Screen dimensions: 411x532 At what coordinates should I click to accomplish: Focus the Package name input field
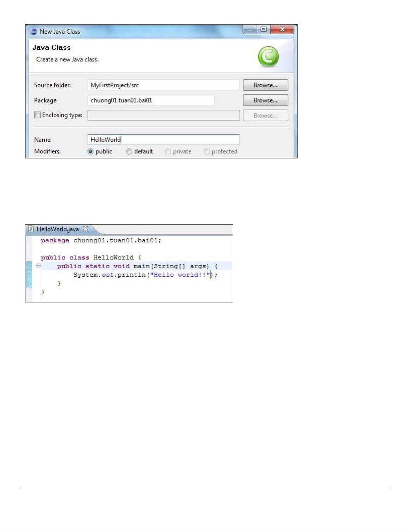point(151,100)
